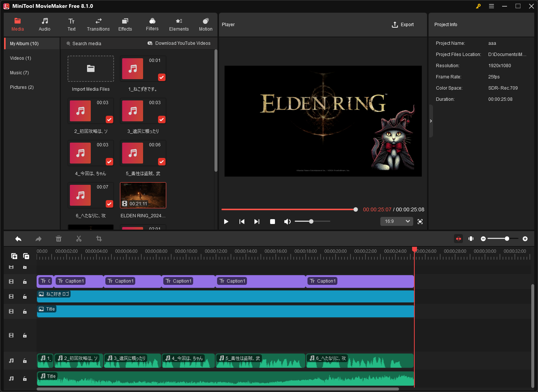Stop playback with the stop button
The height and width of the screenshot is (392, 538).
pyautogui.click(x=272, y=222)
